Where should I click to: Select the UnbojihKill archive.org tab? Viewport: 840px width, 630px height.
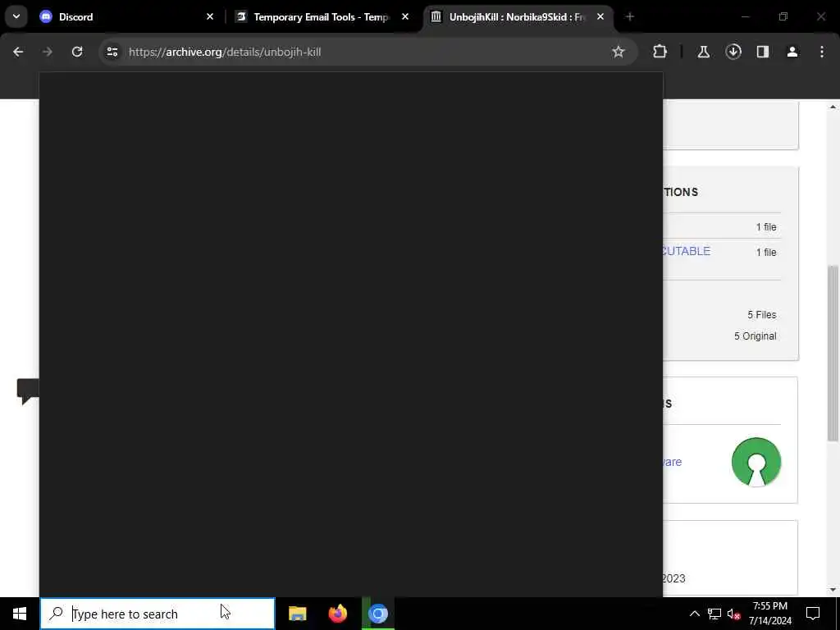click(518, 16)
